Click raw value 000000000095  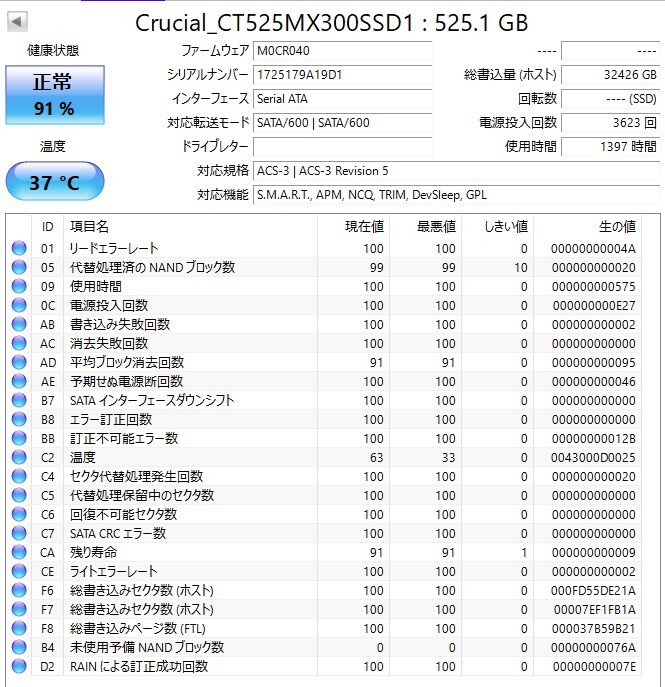(x=594, y=362)
